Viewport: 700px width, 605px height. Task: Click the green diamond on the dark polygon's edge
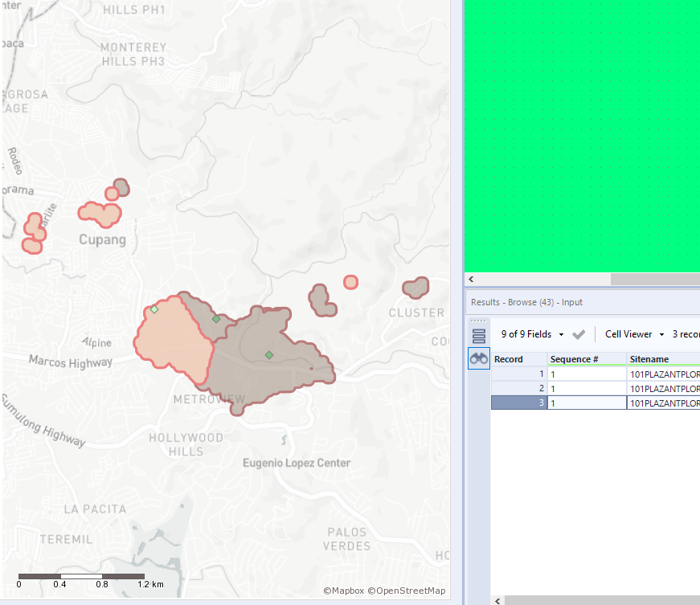click(215, 319)
